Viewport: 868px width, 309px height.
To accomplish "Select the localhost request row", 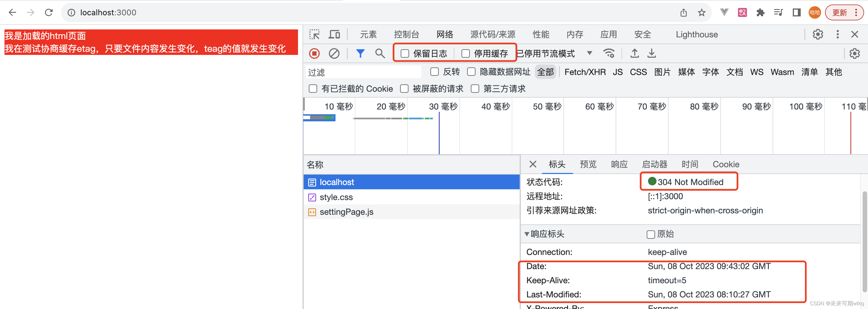I will (411, 182).
